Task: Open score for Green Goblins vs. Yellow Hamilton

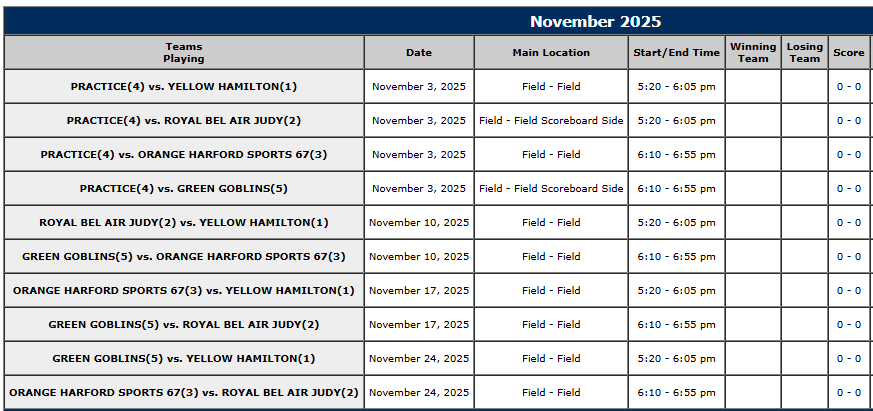Action: click(x=849, y=359)
